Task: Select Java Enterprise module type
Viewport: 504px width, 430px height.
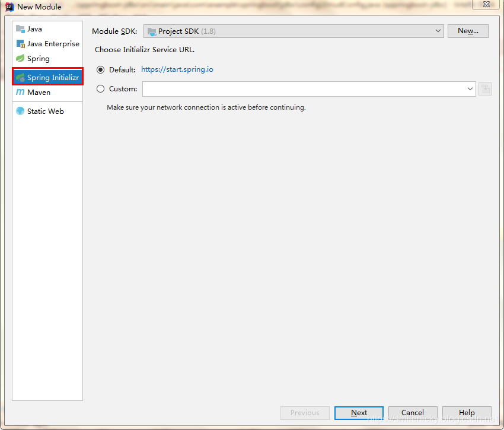Action: pos(47,44)
